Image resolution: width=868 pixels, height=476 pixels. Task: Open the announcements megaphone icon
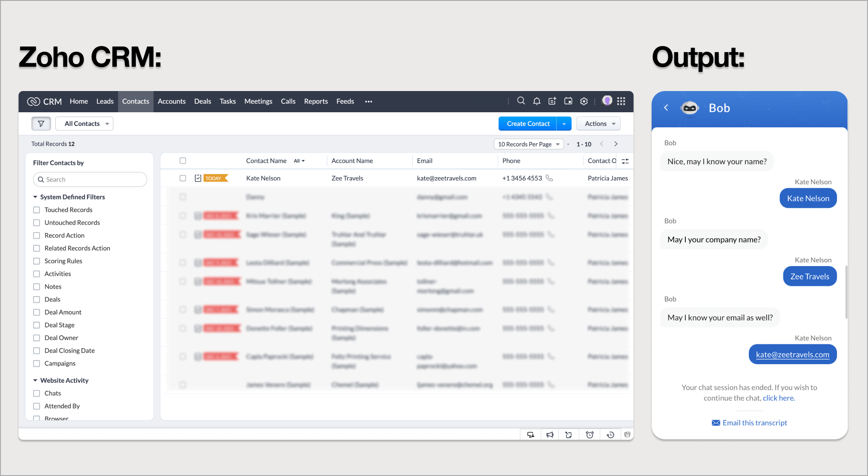[549, 435]
